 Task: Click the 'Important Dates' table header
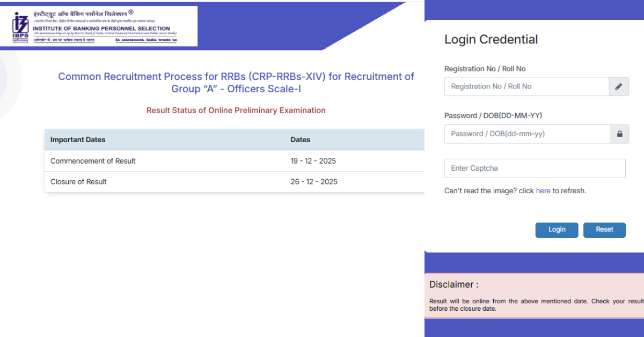click(x=77, y=140)
